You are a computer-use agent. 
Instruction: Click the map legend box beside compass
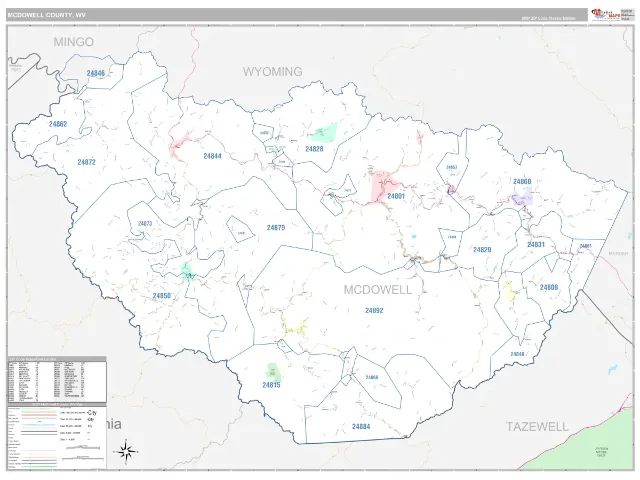57,436
